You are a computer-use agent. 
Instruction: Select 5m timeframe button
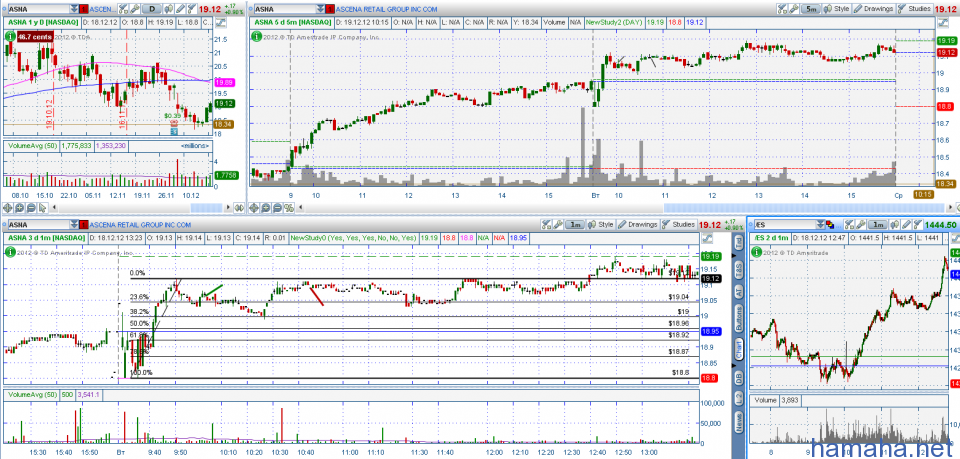(811, 9)
